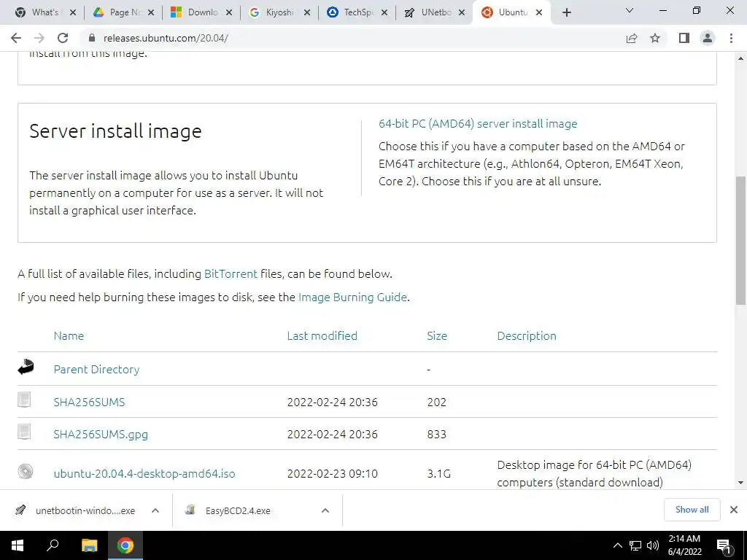Click the desktop ISO disc icon
The width and height of the screenshot is (747, 560).
click(x=26, y=472)
